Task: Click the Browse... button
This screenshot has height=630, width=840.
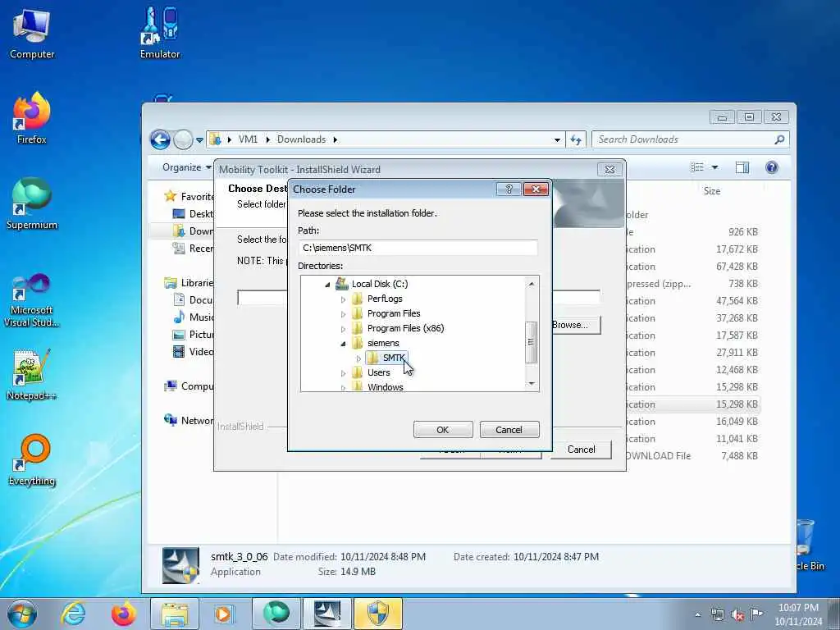Action: 576,325
